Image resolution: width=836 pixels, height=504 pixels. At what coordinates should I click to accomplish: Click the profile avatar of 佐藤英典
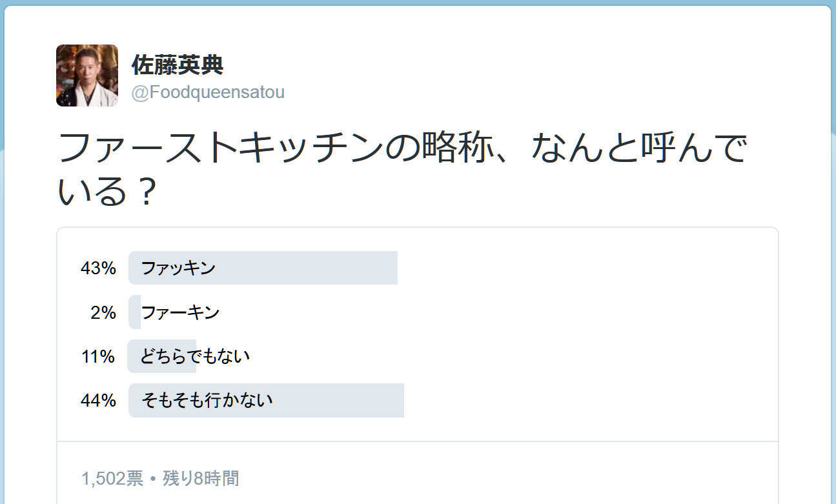point(87,75)
